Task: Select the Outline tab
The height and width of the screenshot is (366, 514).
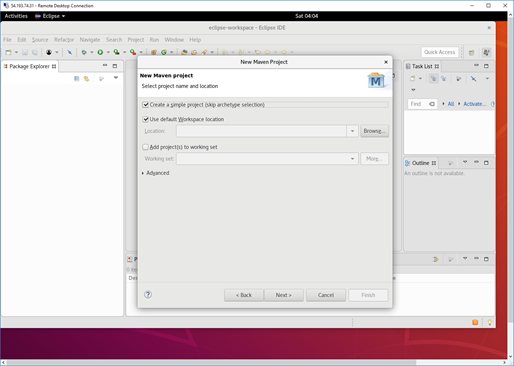Action: (421, 163)
